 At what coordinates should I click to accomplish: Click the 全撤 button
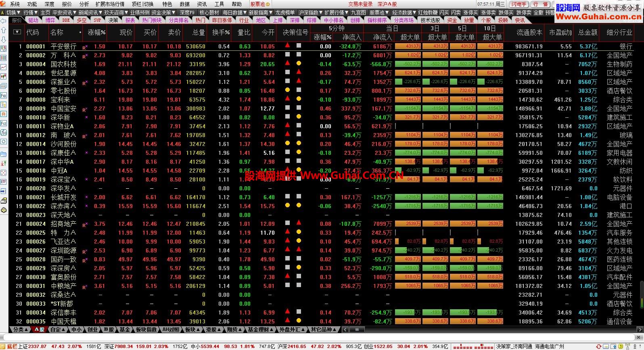pyautogui.click(x=538, y=12)
